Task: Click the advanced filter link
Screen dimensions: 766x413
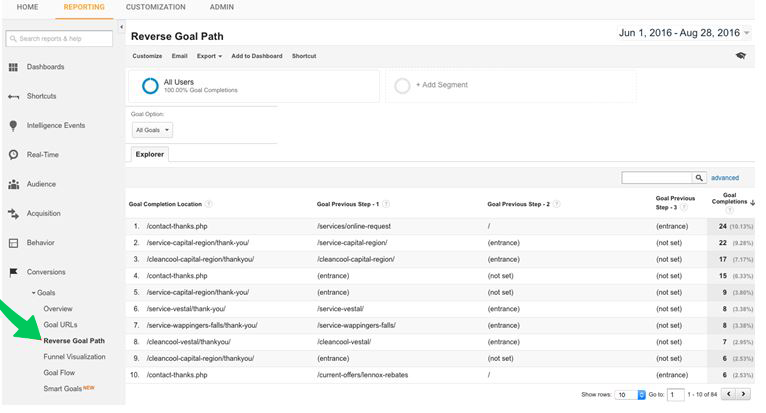Action: tap(725, 178)
